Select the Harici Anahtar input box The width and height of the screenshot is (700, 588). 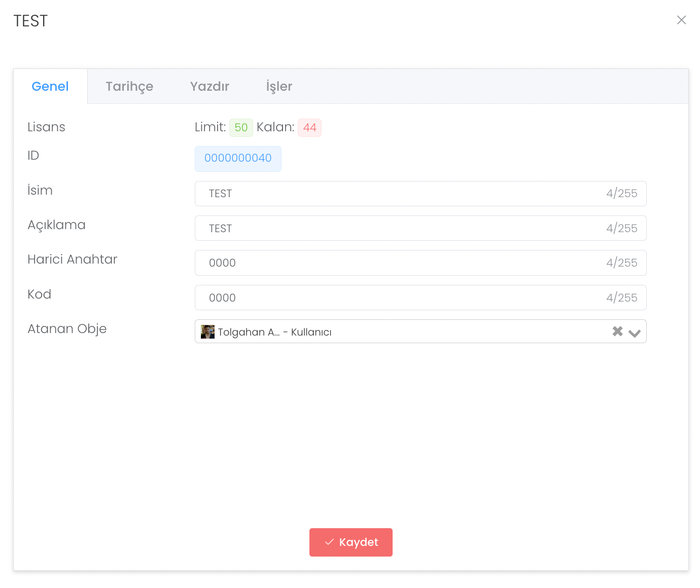click(x=401, y=263)
